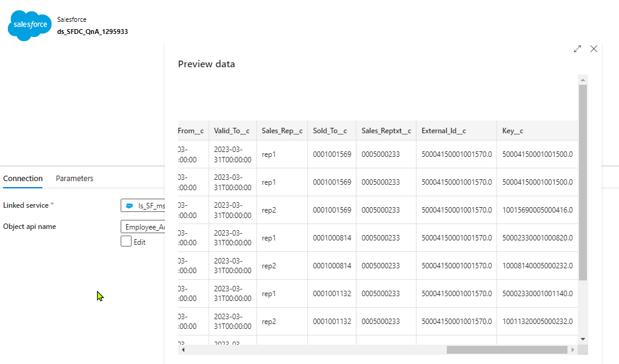Click the Salesforce cloud logo
Viewport: 619px width, 364px height.
30,25
